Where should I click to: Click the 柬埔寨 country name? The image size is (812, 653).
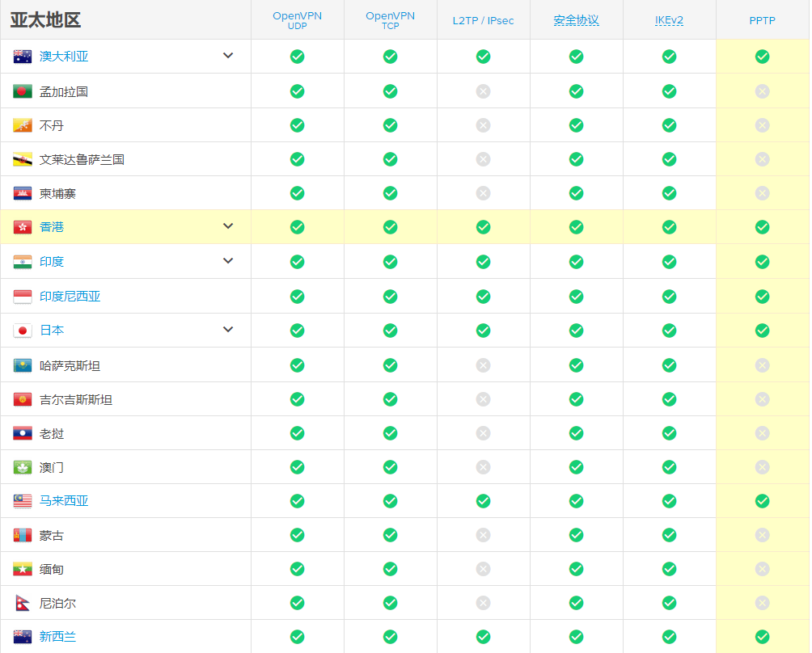[x=57, y=193]
